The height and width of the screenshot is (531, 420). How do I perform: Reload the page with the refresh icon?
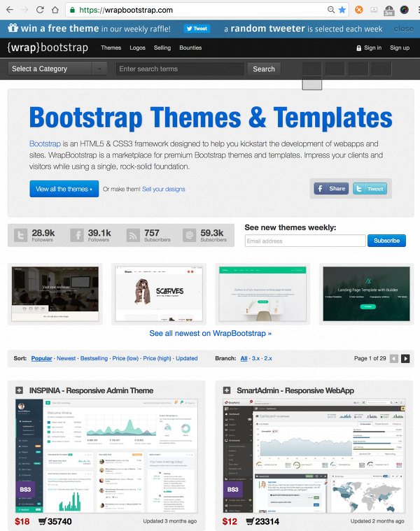point(40,10)
